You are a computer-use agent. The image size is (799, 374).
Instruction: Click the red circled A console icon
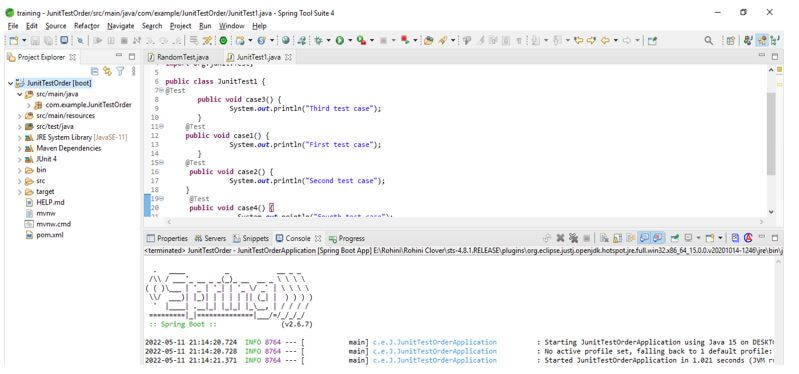tap(748, 238)
